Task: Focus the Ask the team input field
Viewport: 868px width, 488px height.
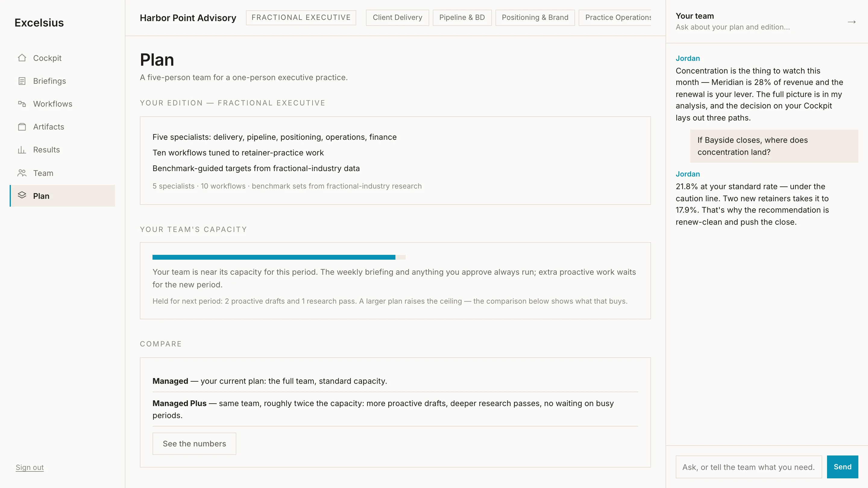Action: pos(748,467)
